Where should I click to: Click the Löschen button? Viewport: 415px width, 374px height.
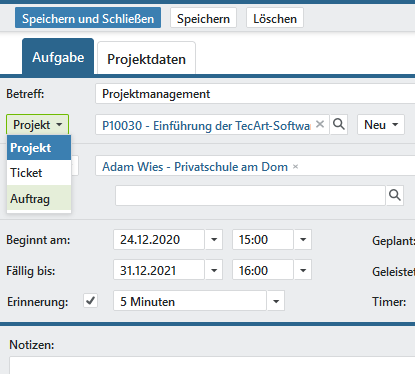tap(275, 18)
